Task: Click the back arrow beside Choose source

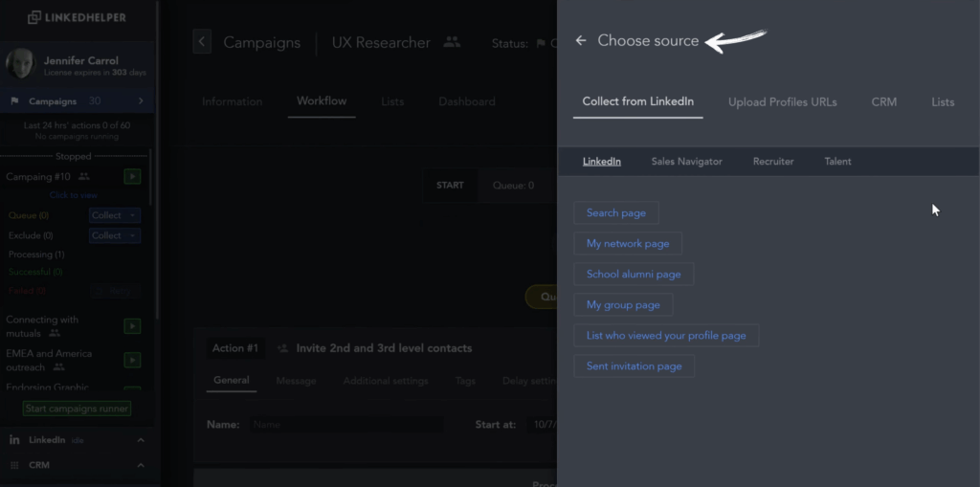Action: (581, 41)
